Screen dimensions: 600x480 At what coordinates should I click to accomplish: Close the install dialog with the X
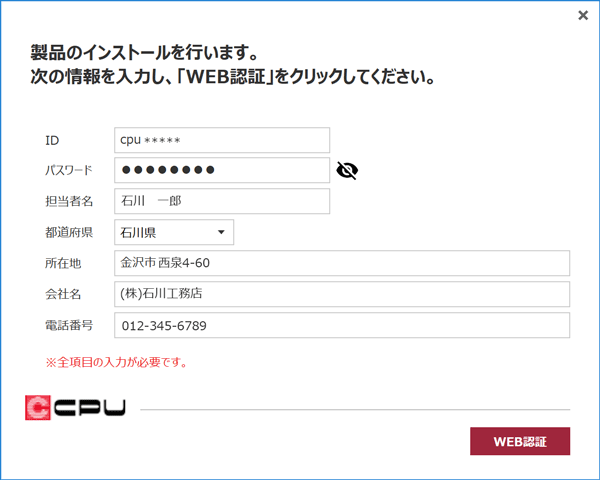[583, 15]
